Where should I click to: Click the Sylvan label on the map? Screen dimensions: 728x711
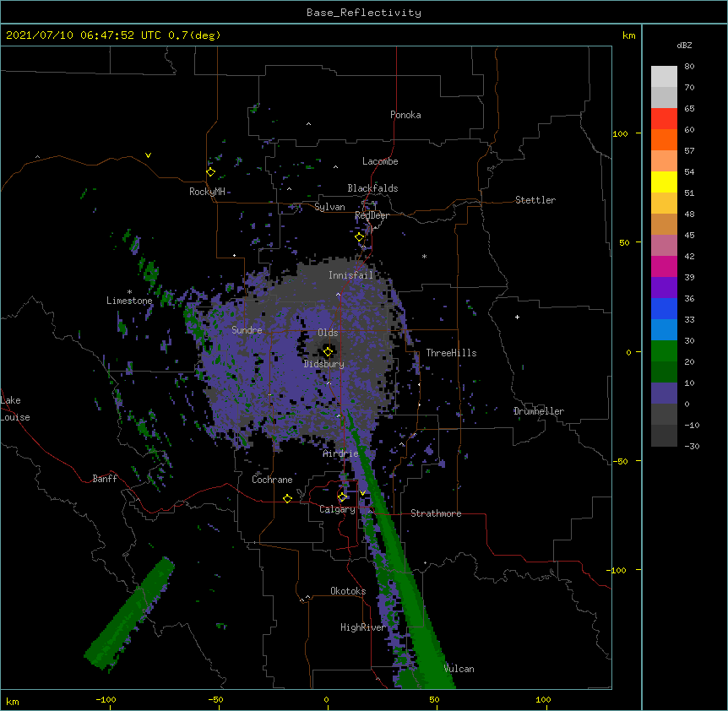point(329,207)
